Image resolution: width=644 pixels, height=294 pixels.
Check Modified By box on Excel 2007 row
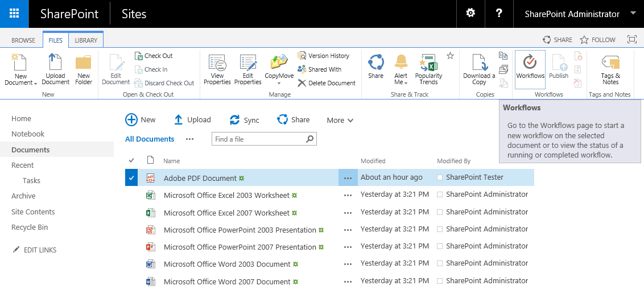pos(440,212)
